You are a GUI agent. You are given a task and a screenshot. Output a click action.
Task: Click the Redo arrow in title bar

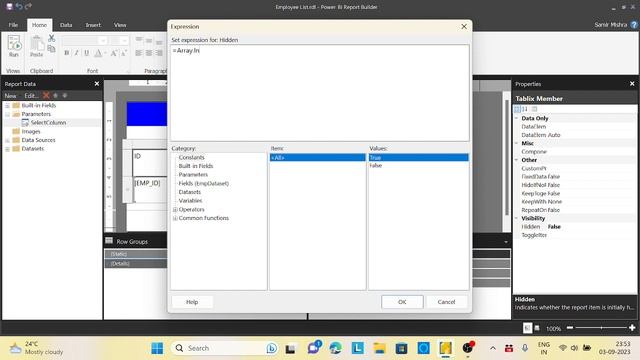28,6
